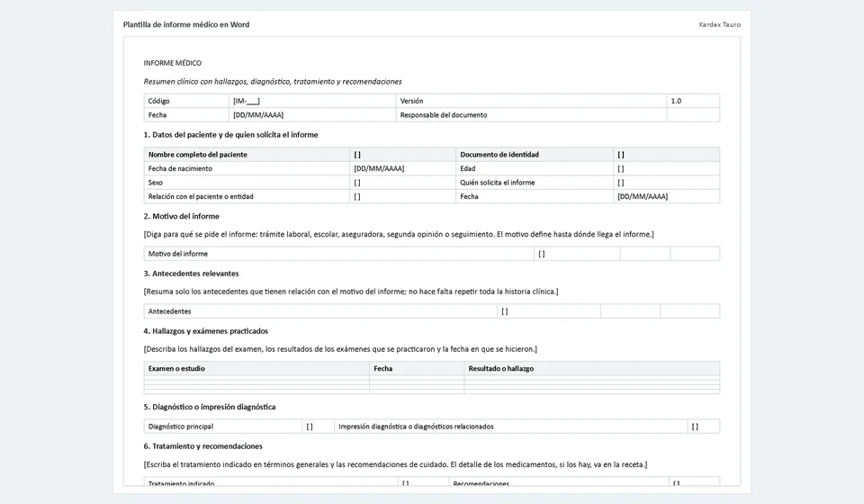Select the "INFORME MÉDICO" document heading

[173, 63]
